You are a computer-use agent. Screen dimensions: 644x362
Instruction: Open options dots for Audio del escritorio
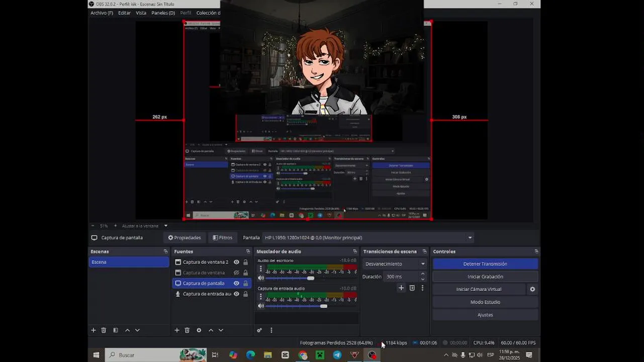click(x=260, y=269)
